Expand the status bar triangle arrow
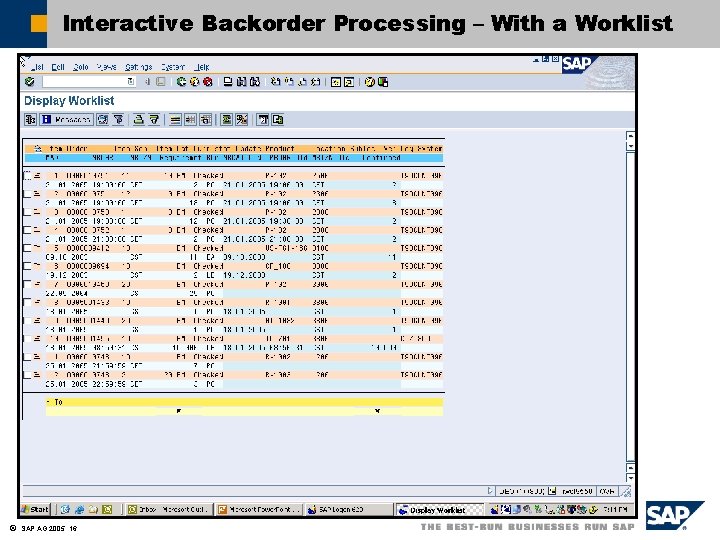The height and width of the screenshot is (540, 720). 490,491
